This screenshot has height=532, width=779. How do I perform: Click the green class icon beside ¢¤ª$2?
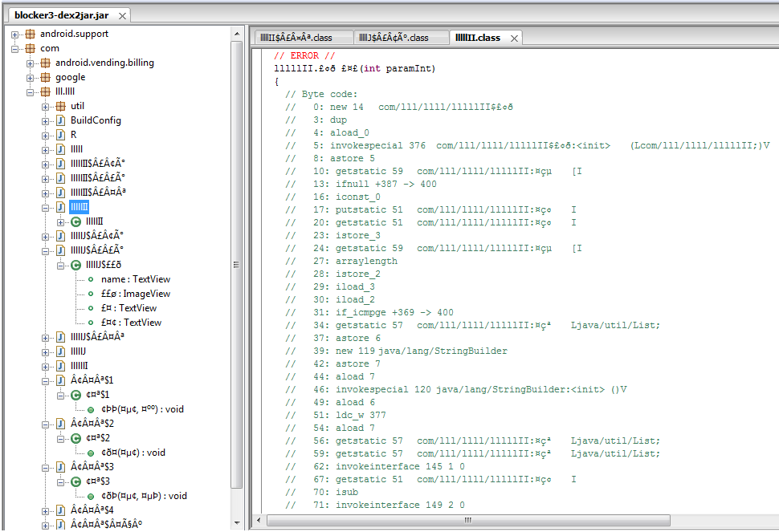(76, 438)
